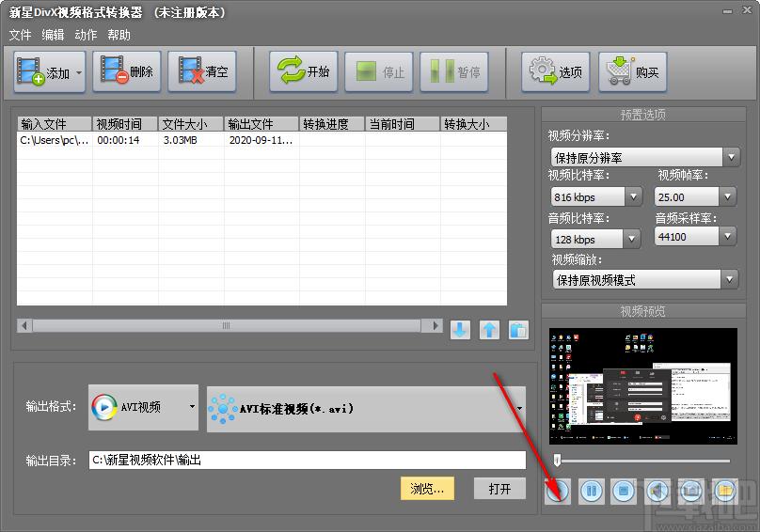Open the snapshot folder icon
This screenshot has width=760, height=532.
725,492
